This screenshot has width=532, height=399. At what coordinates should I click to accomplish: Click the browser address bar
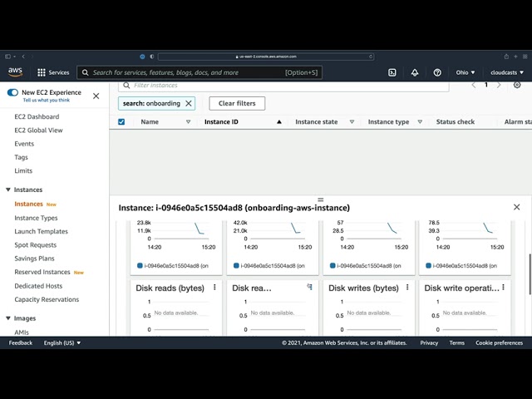(266, 57)
